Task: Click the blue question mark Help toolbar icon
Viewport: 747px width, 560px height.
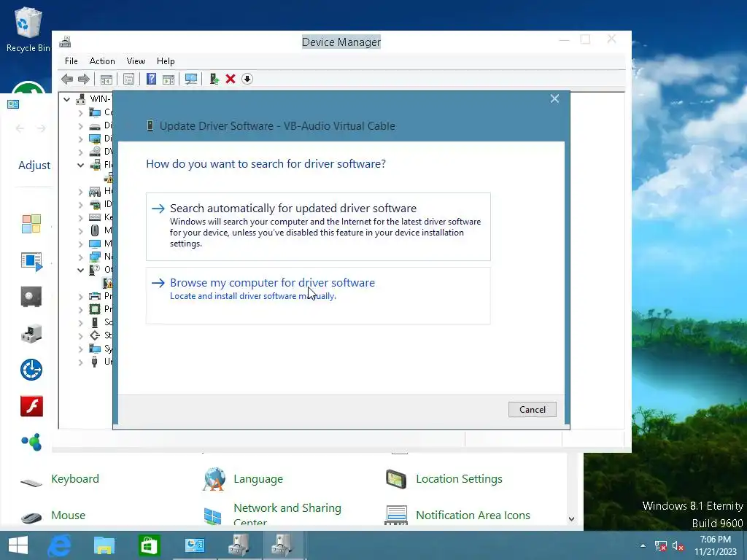Action: click(151, 79)
